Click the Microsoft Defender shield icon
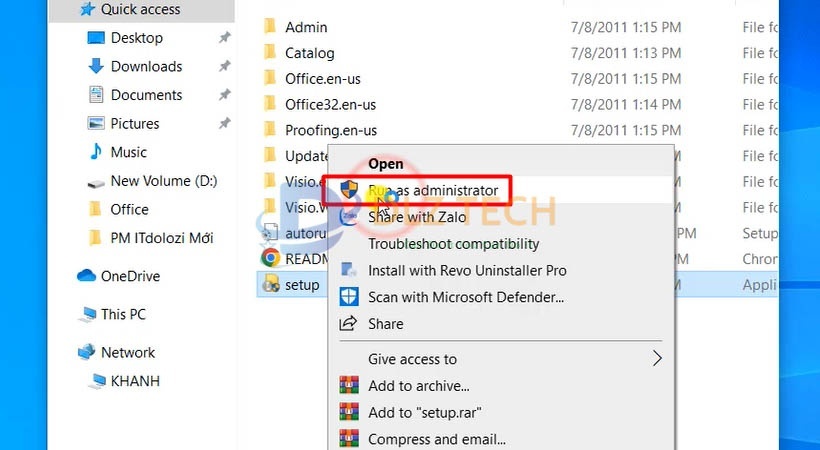 [349, 297]
